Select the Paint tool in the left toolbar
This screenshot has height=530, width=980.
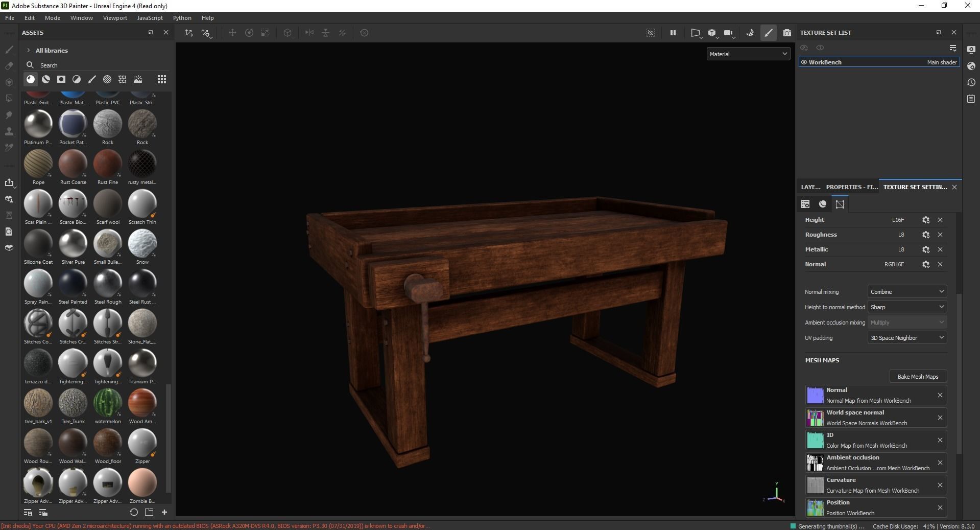[x=9, y=50]
